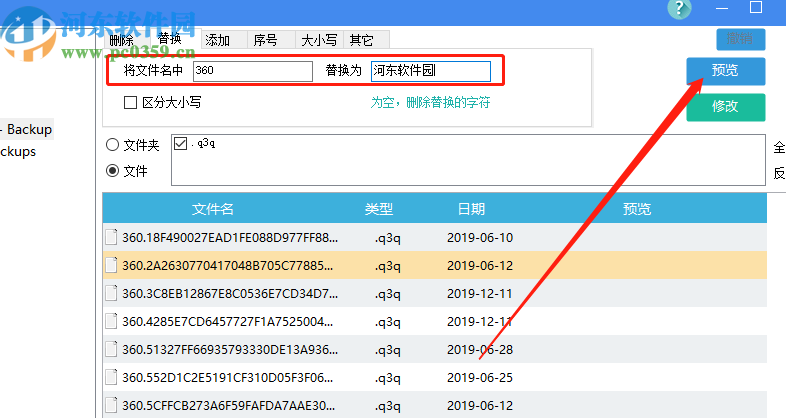Image resolution: width=786 pixels, height=418 pixels.
Task: Focus the 替换为 input containing 河东软件园
Action: coord(431,71)
